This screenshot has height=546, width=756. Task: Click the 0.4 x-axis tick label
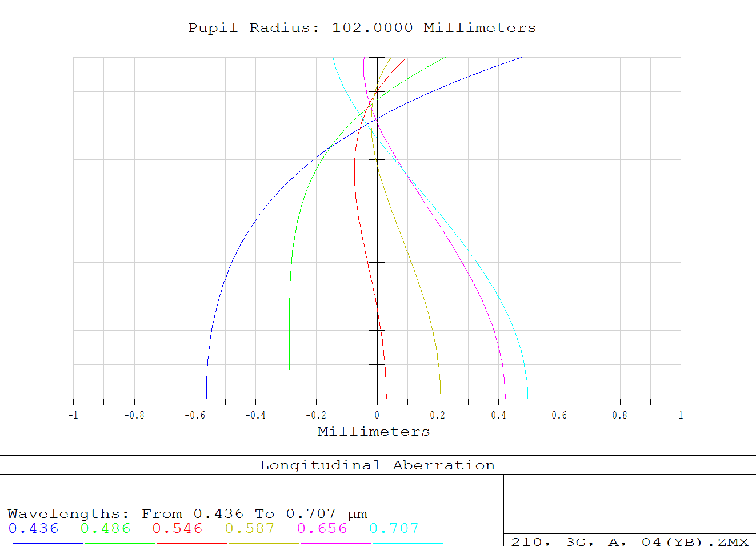click(498, 415)
